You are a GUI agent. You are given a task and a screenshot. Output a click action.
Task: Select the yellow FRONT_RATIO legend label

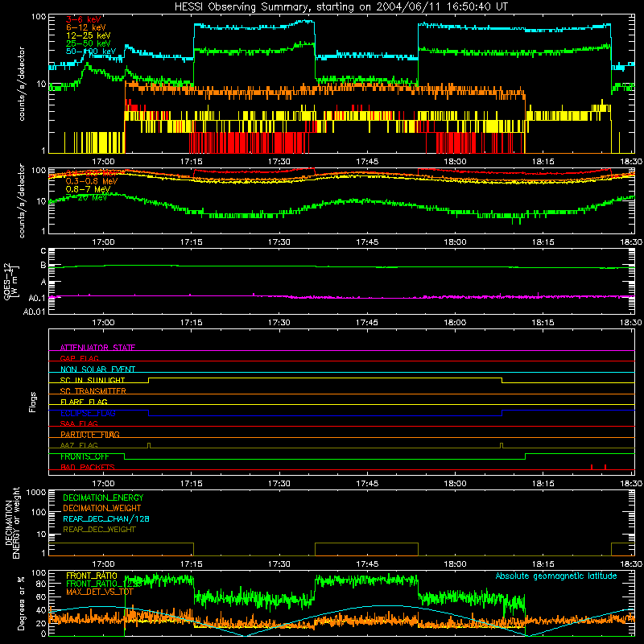pyautogui.click(x=92, y=576)
